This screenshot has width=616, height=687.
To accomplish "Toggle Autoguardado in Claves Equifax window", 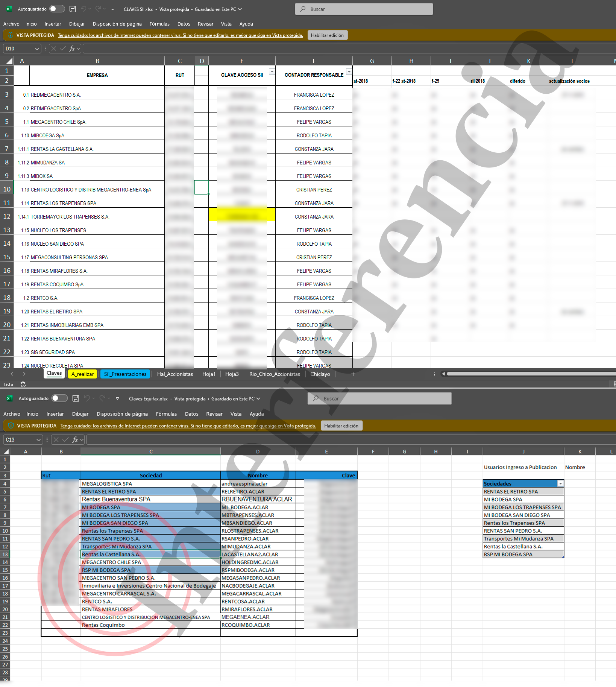I will 59,398.
